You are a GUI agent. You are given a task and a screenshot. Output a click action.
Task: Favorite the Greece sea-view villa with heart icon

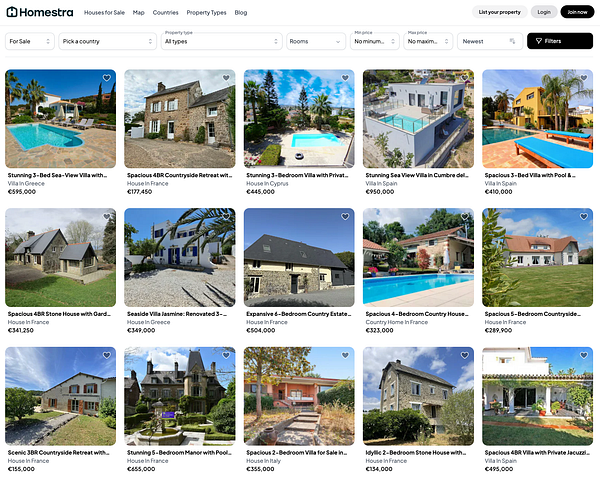point(107,78)
